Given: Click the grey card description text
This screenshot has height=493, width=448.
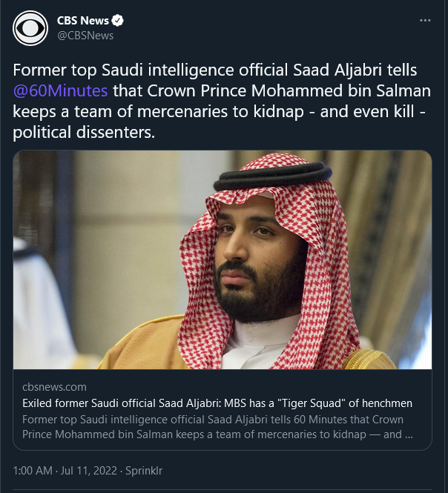Looking at the screenshot, I should tap(215, 427).
